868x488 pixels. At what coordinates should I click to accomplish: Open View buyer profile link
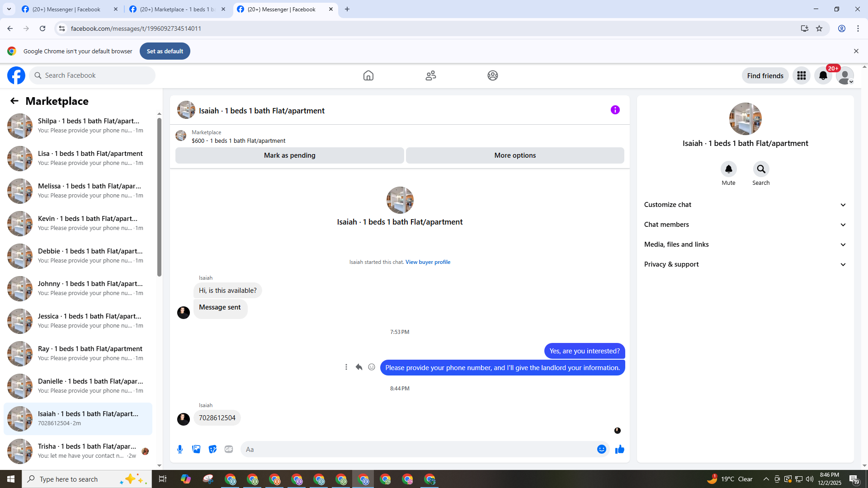(428, 262)
